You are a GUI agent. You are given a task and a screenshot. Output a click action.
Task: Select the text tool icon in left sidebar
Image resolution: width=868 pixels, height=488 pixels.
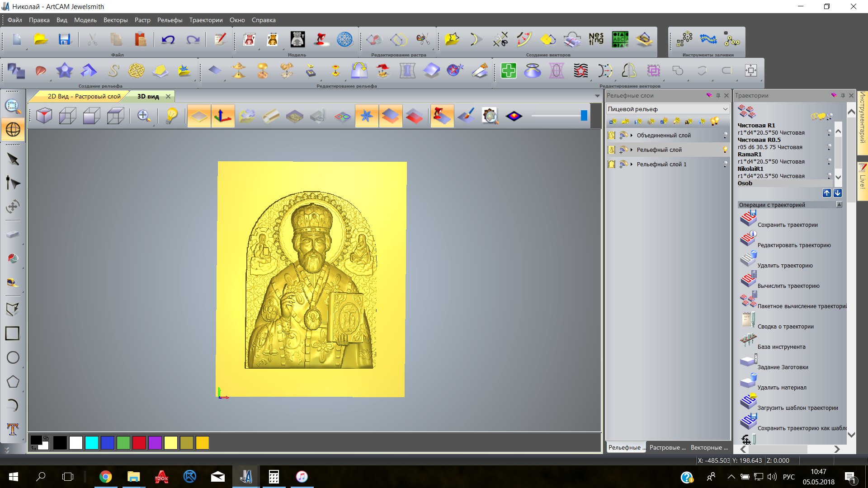[x=13, y=428]
